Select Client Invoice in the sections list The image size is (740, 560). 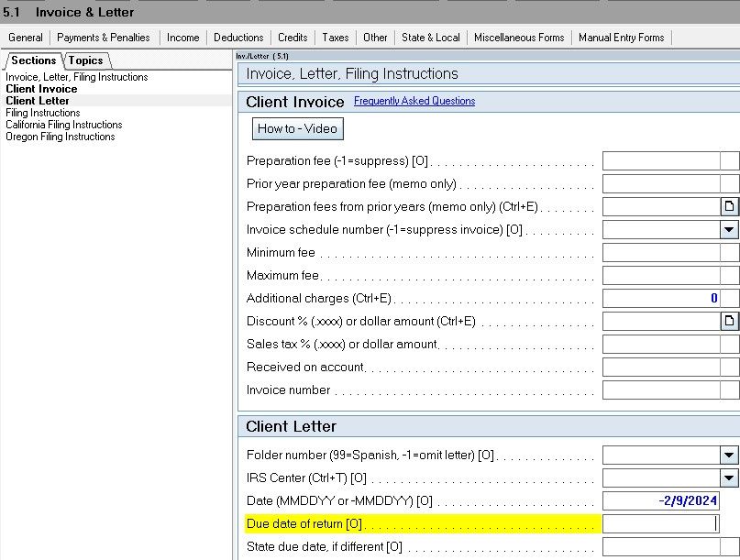tap(40, 89)
